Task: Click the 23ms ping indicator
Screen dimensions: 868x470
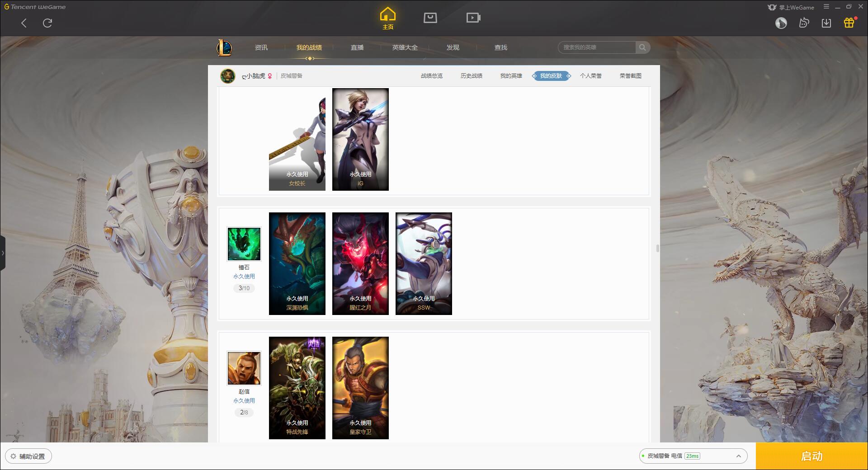Action: click(692, 456)
